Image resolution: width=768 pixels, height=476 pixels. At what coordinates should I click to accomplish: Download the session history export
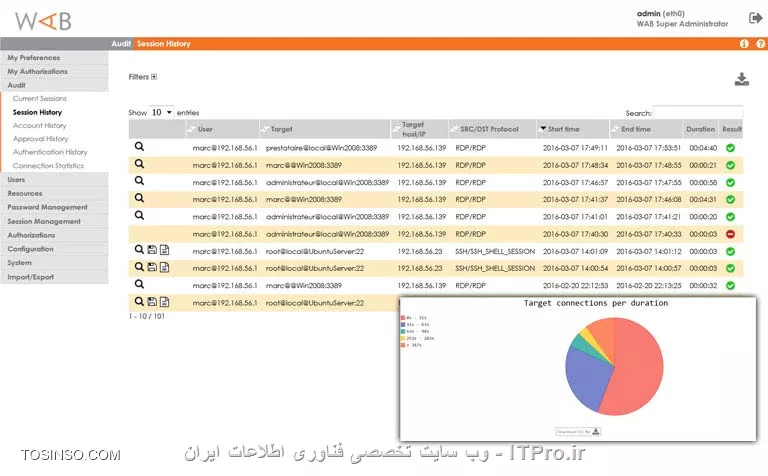click(x=741, y=80)
